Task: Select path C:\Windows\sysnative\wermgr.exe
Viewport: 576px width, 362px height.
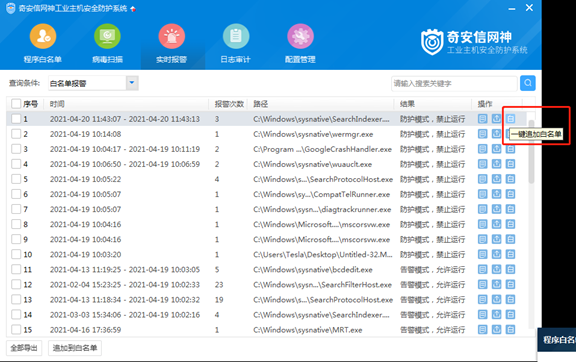Action: (x=313, y=134)
